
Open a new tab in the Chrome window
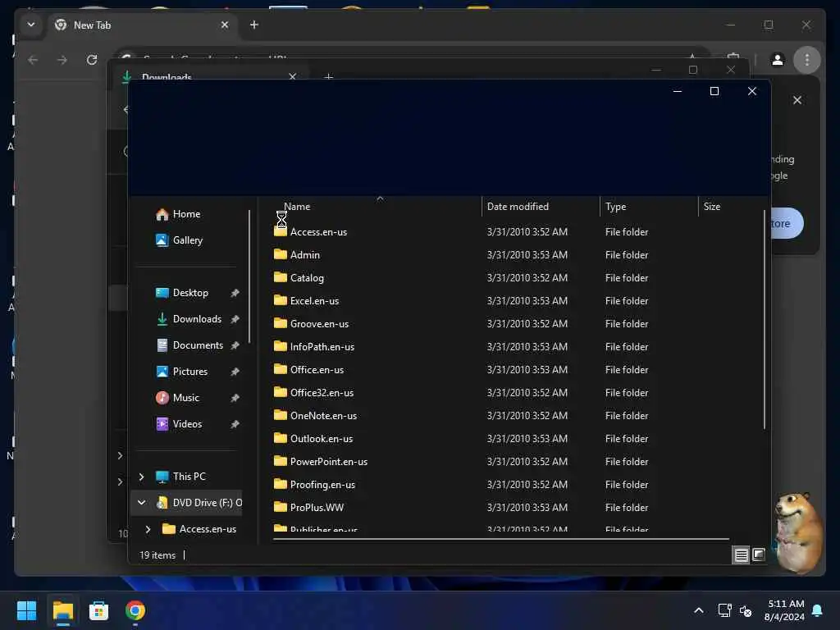(x=254, y=25)
